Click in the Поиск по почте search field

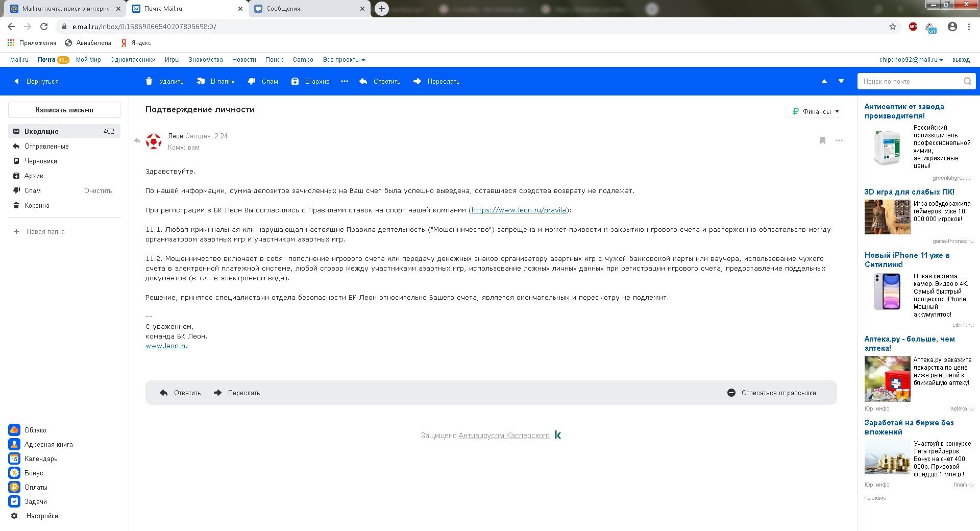pyautogui.click(x=911, y=81)
